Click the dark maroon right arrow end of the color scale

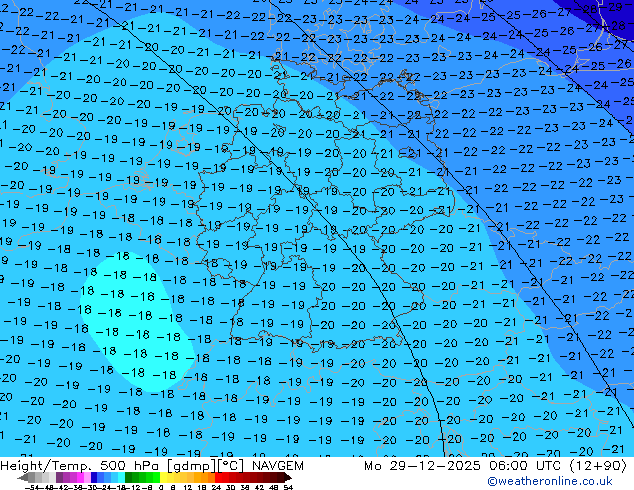287,477
